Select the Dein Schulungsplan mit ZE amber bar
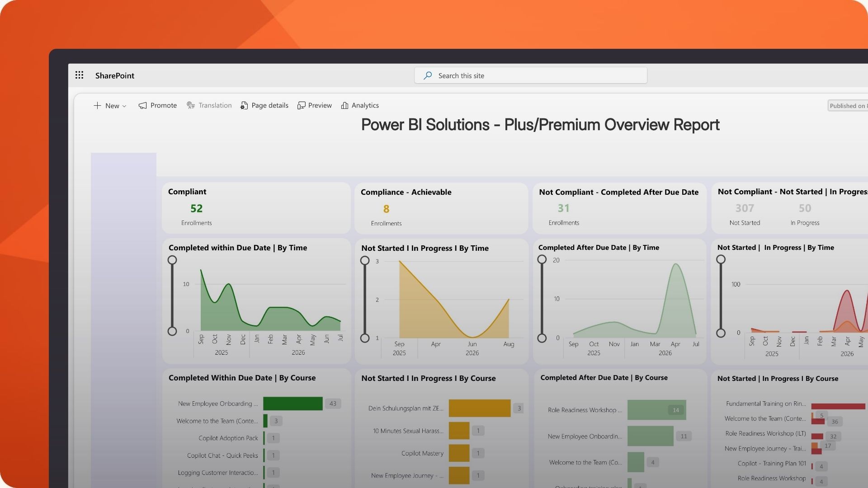 (480, 408)
